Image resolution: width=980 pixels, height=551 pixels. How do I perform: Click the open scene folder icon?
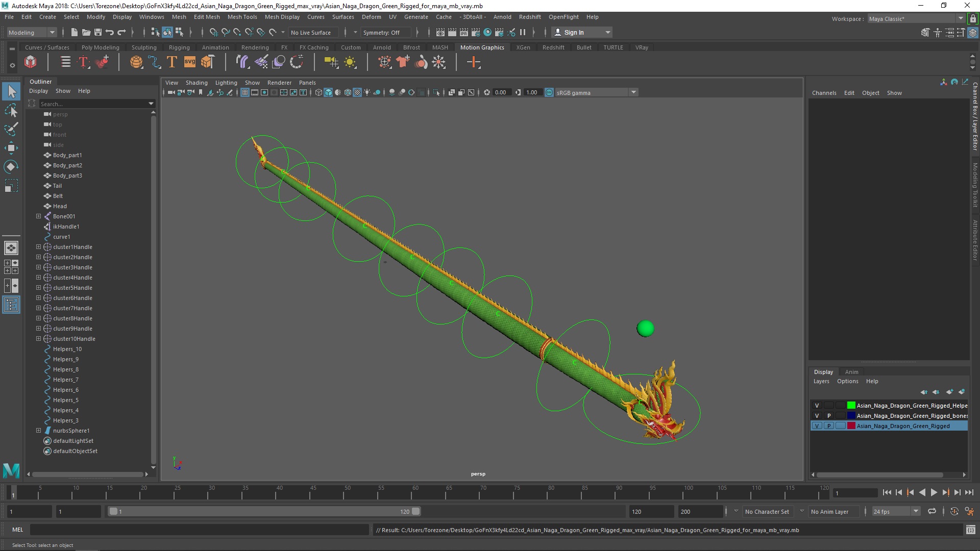pyautogui.click(x=86, y=32)
